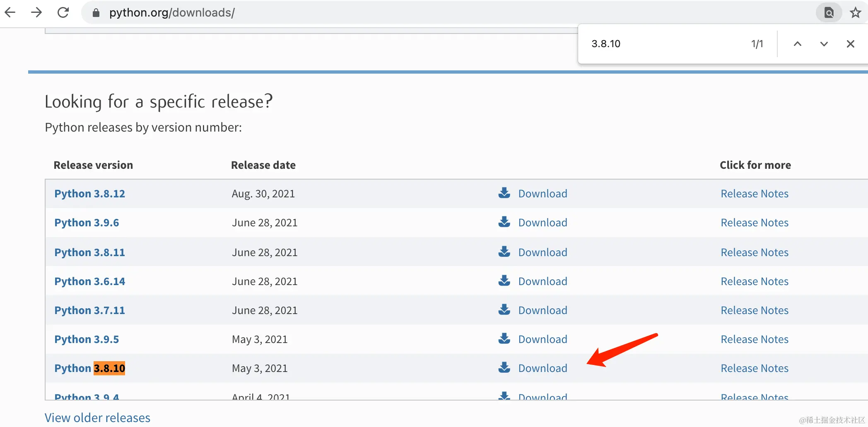This screenshot has width=868, height=427.
Task: Click the download icon for Python 3.8.12
Action: coord(504,193)
